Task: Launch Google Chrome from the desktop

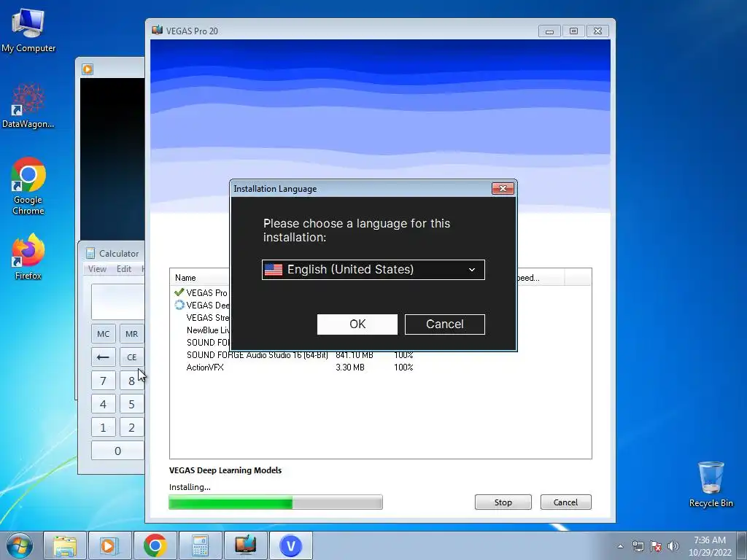Action: pos(28,186)
